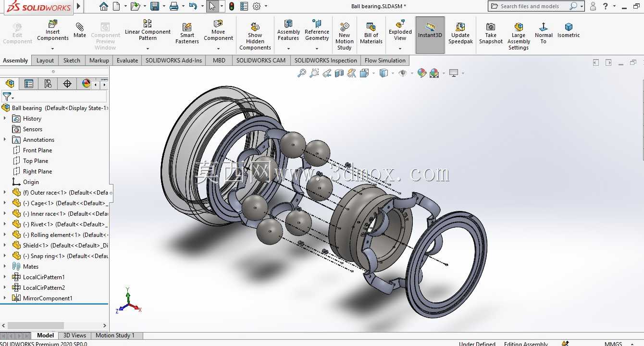Viewport: 644px width, 346px height.
Task: Open Large Assembly Settings
Action: (x=519, y=36)
